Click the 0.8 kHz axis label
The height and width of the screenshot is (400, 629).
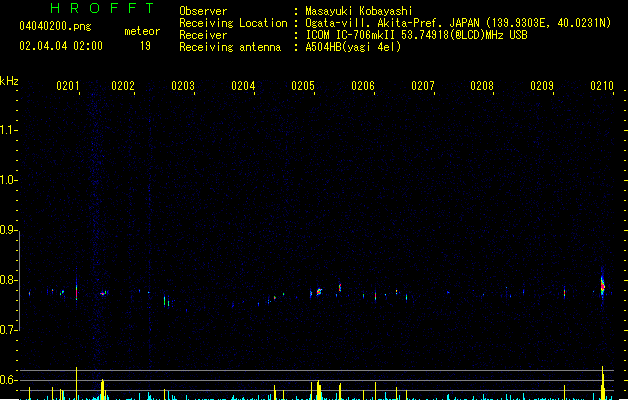[7, 280]
